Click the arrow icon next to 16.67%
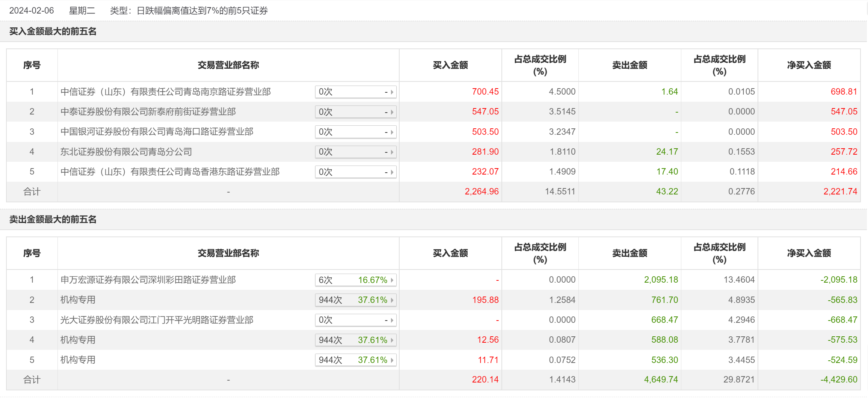Screen dimensions: 868x399 392,280
